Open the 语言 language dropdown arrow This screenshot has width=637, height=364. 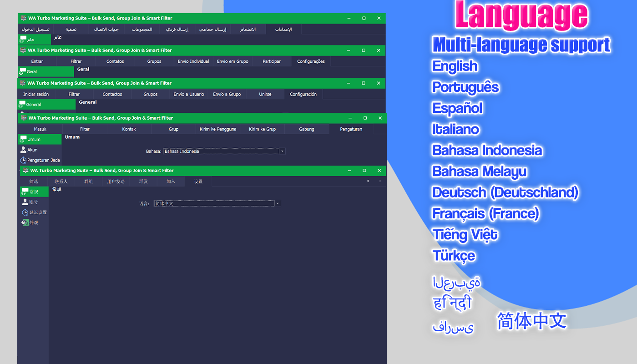point(278,203)
